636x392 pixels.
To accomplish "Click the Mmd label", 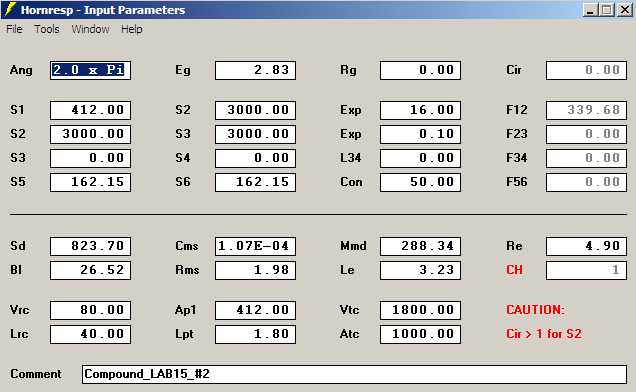I will coord(353,246).
